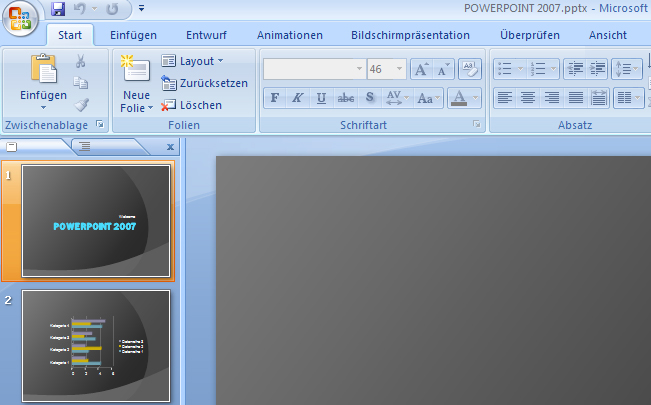
Task: Toggle strikethrough abc formatting
Action: tap(345, 98)
